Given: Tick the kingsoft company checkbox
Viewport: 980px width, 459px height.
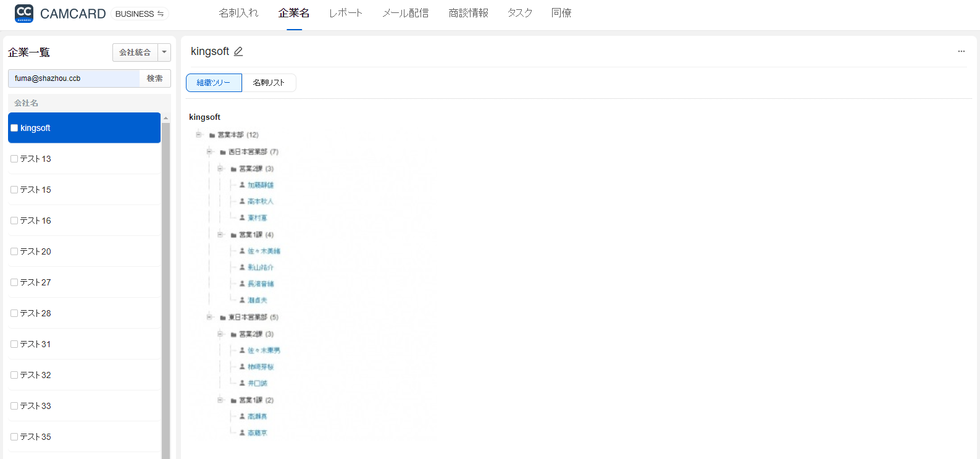Looking at the screenshot, I should pyautogui.click(x=14, y=128).
